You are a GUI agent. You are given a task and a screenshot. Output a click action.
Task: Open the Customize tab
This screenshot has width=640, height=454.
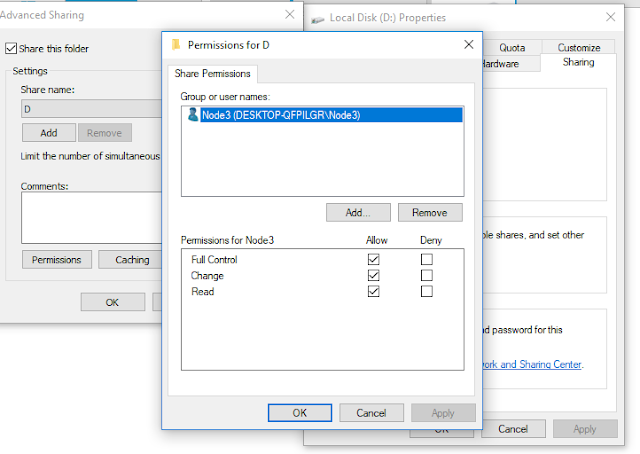pyautogui.click(x=578, y=47)
